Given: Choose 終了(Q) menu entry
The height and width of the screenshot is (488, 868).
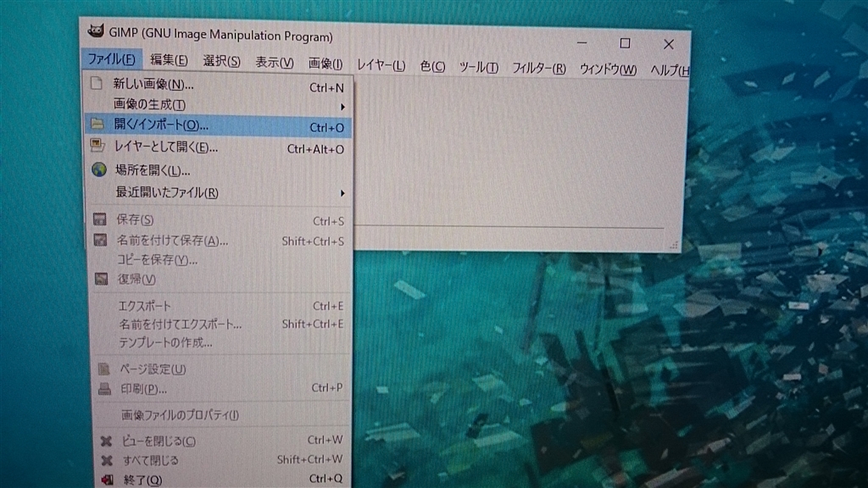Looking at the screenshot, I should click(223, 480).
